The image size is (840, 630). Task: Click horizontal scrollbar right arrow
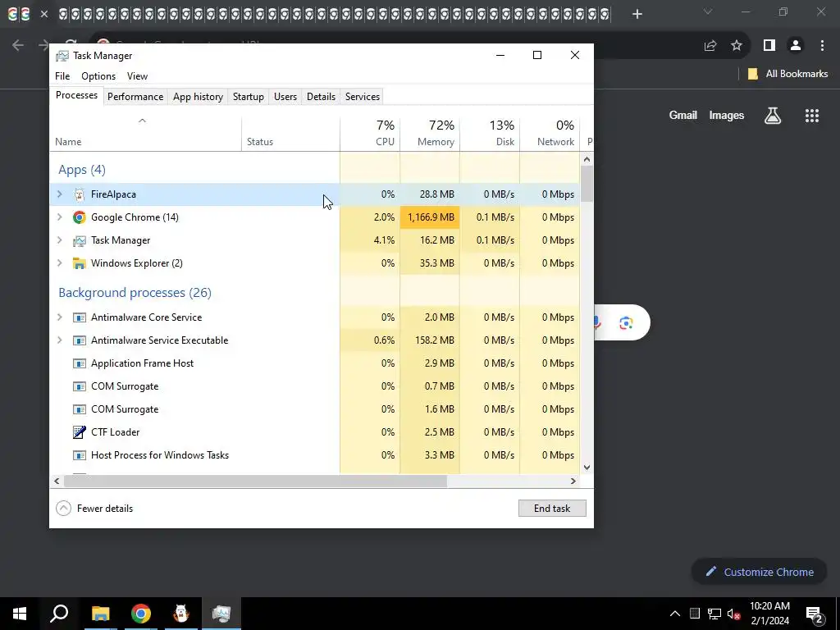click(x=573, y=481)
